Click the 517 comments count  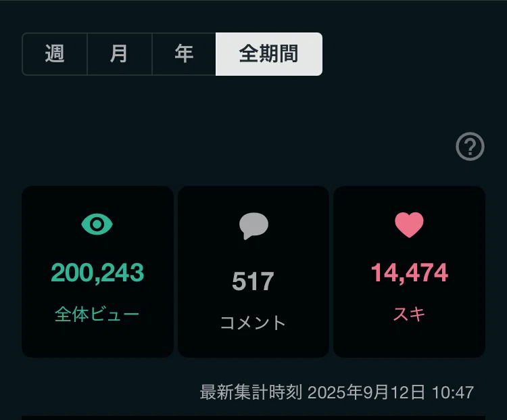(x=254, y=281)
